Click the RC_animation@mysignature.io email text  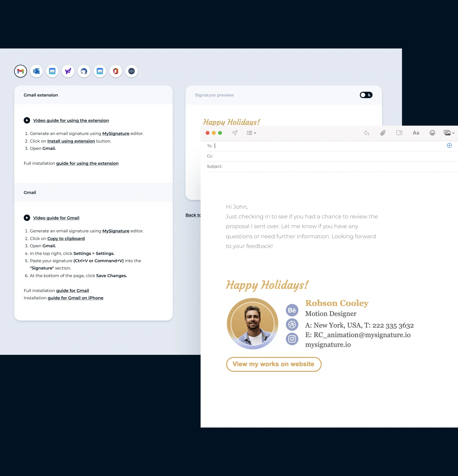[x=362, y=335]
